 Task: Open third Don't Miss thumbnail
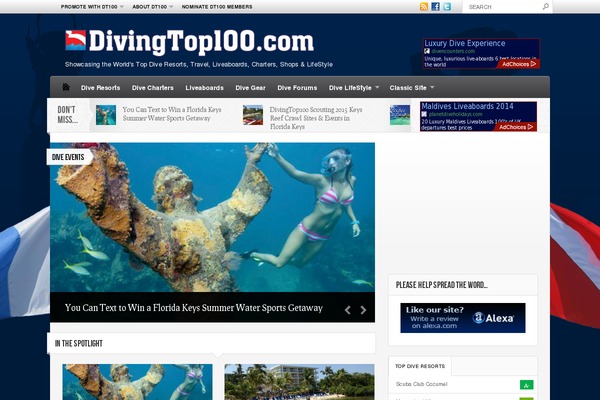point(400,115)
